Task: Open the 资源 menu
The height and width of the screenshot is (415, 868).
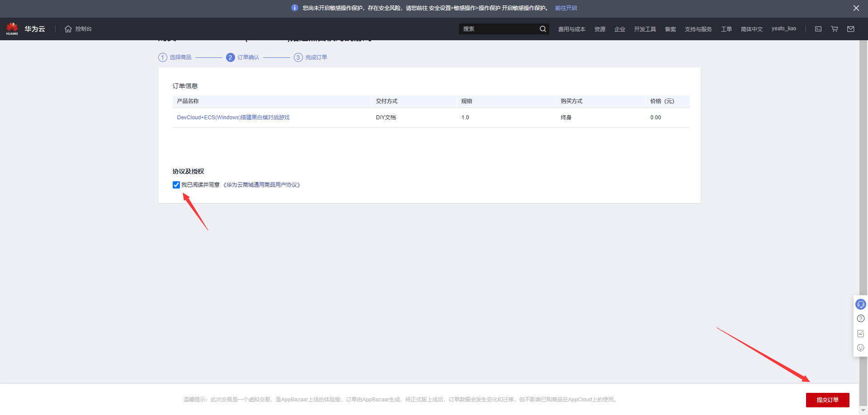Action: [600, 29]
